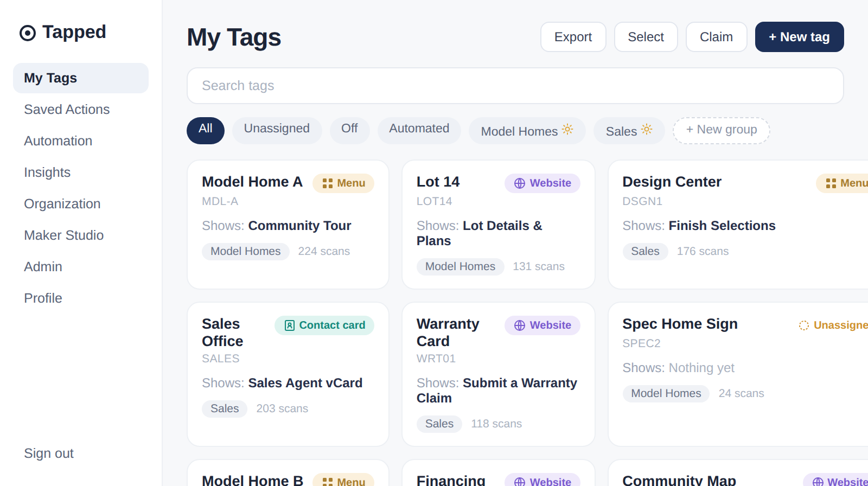Click the Claim button
The image size is (868, 486).
(716, 37)
